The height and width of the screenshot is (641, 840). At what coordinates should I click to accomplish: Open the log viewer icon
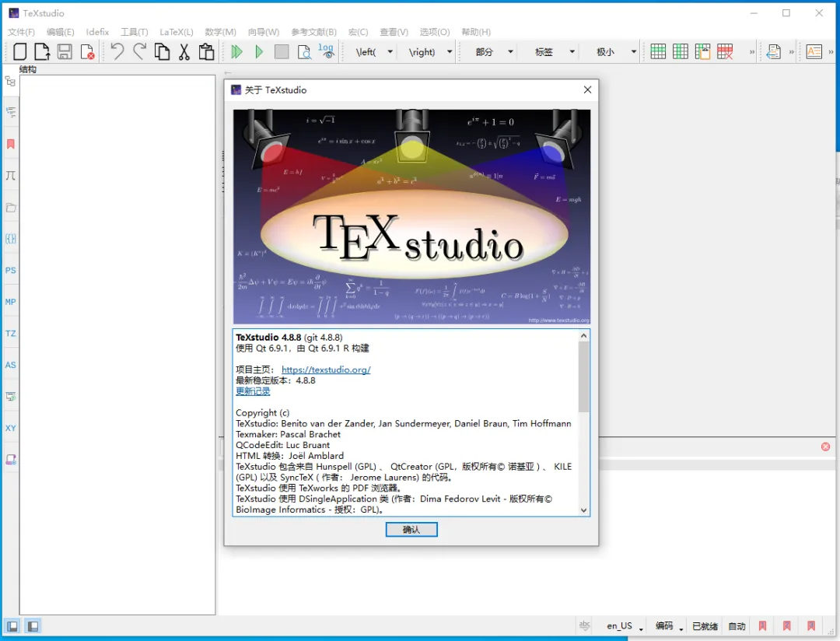click(x=326, y=51)
